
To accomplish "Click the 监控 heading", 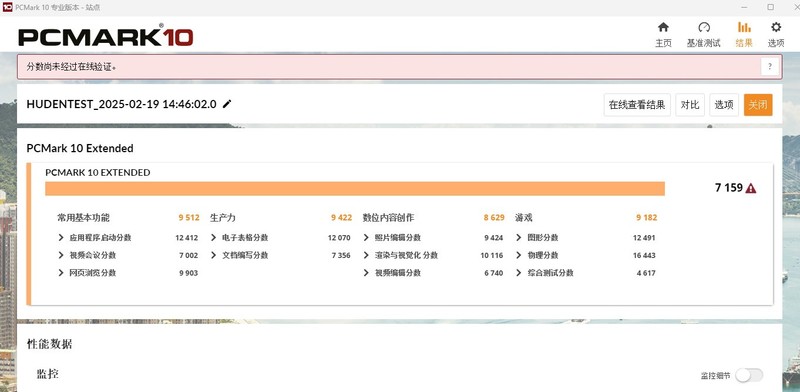I will click(x=47, y=374).
